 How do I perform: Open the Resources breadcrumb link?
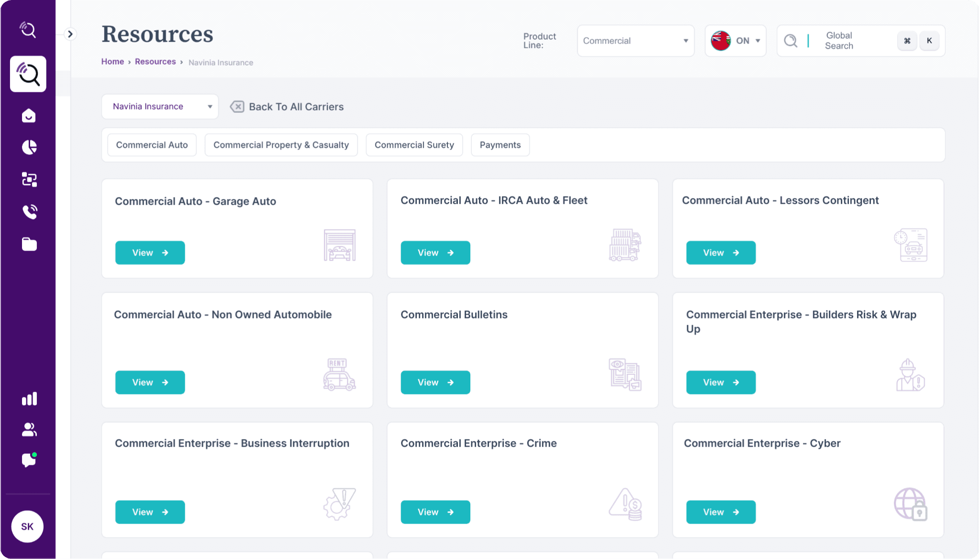155,62
